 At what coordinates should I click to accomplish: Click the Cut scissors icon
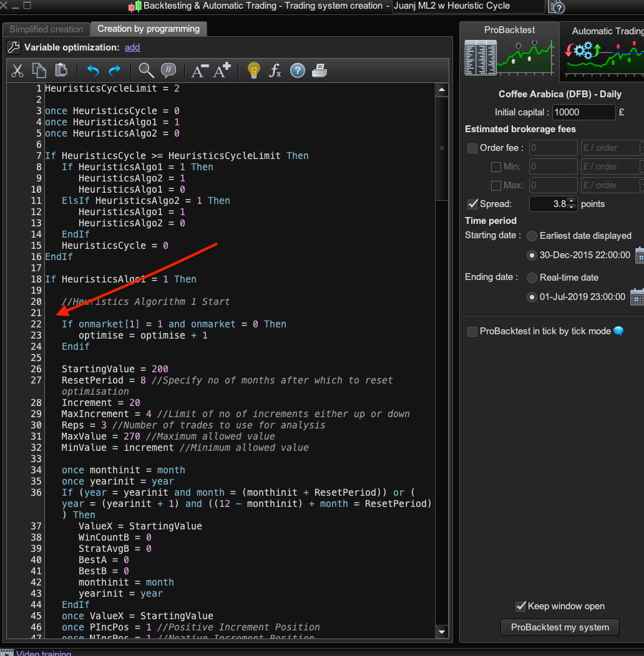17,70
